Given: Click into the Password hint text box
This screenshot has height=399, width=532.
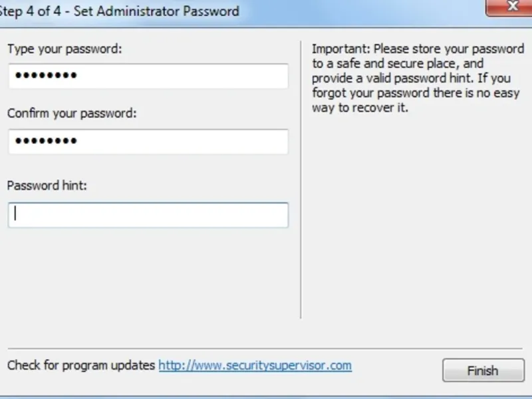Looking at the screenshot, I should click(148, 215).
